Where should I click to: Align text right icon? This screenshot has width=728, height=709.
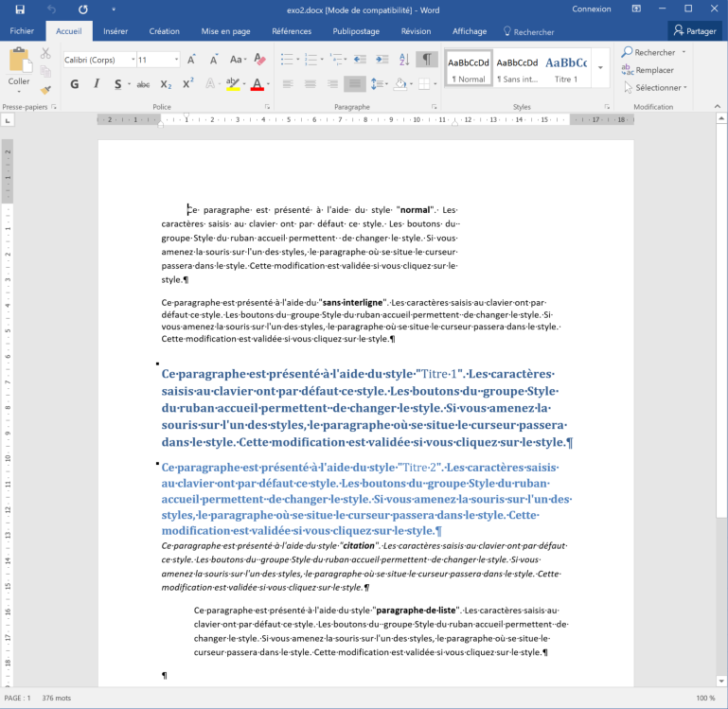coord(332,84)
